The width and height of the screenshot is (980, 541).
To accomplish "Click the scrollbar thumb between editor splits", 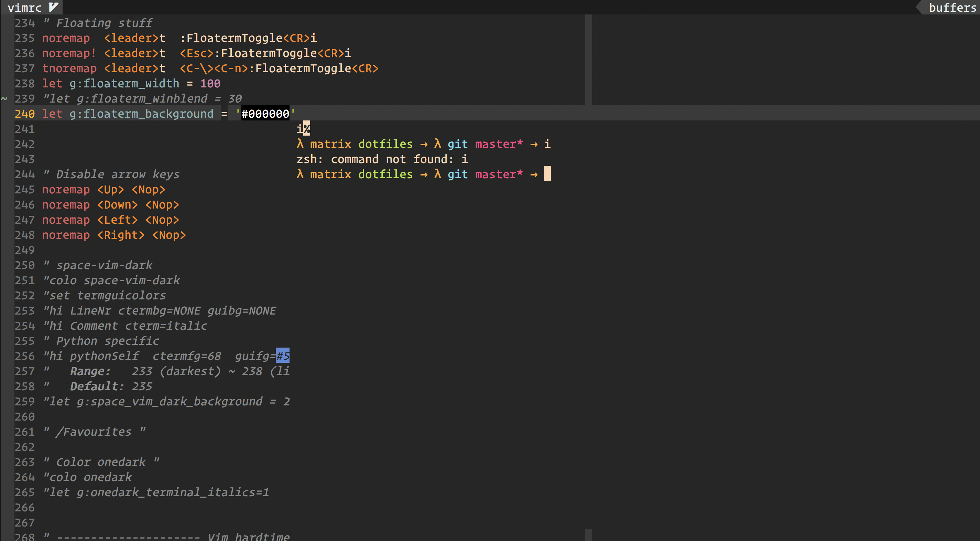I will (589, 59).
